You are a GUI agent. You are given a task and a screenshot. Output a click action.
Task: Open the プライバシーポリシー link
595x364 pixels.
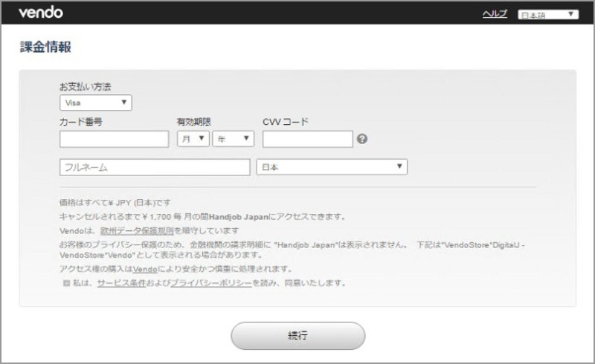point(210,283)
